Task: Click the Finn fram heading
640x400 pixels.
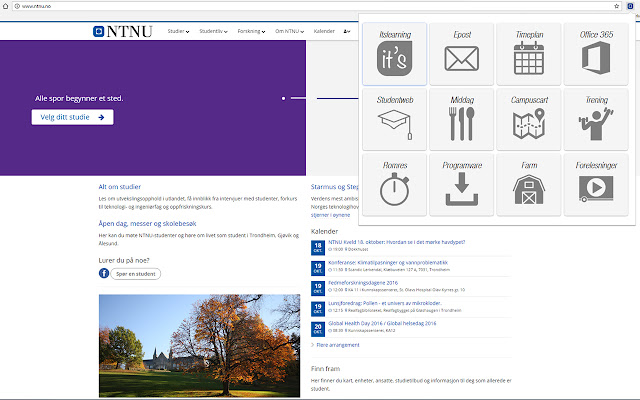Action: pyautogui.click(x=325, y=369)
